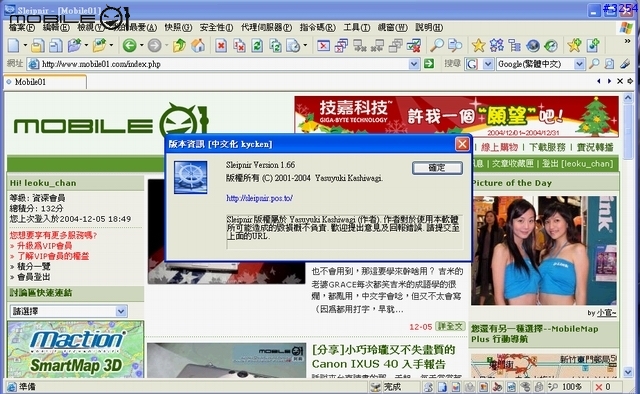Open the Canon IXUS 40 入手報告 article

click(x=383, y=357)
